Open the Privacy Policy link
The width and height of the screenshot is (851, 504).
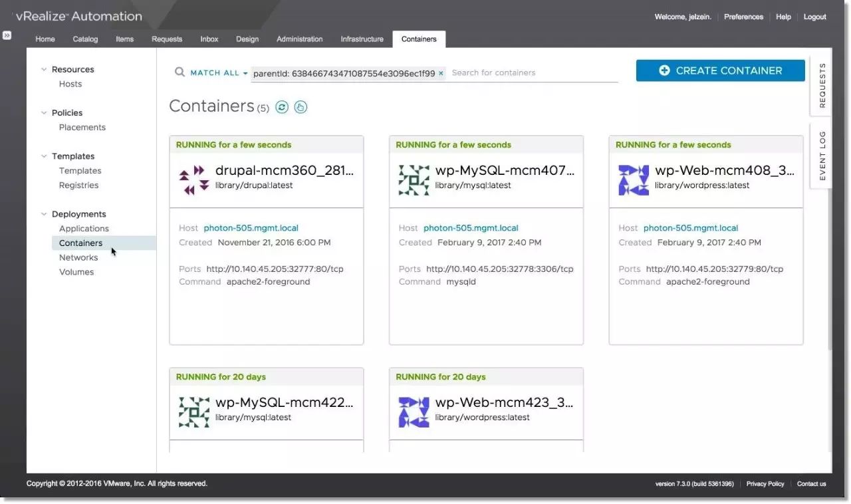click(x=765, y=484)
